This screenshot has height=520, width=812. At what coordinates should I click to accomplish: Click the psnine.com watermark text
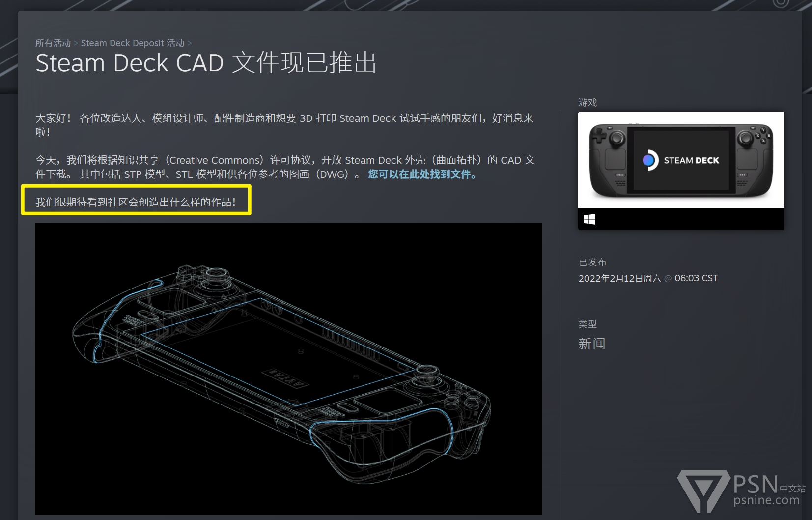pos(766,500)
